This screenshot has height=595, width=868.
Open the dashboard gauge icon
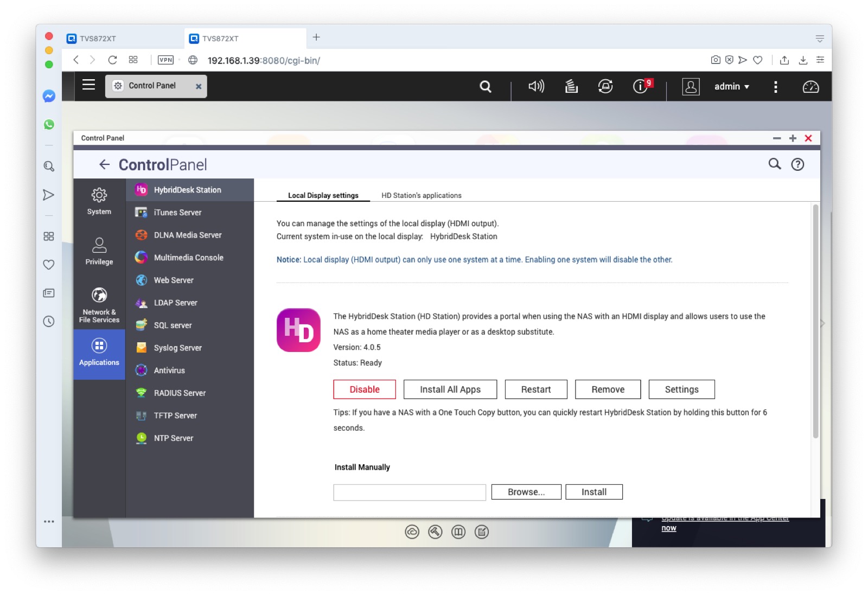(810, 87)
